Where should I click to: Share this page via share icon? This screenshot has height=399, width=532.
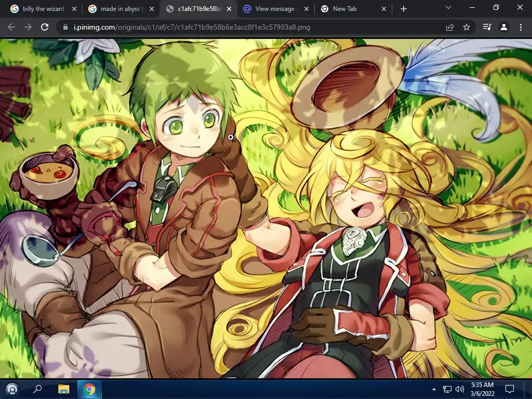coord(450,27)
